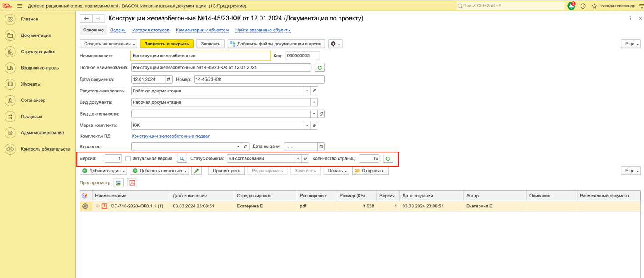The image size is (644, 278).
Task: Switch to the История статусов tab
Action: (x=150, y=30)
